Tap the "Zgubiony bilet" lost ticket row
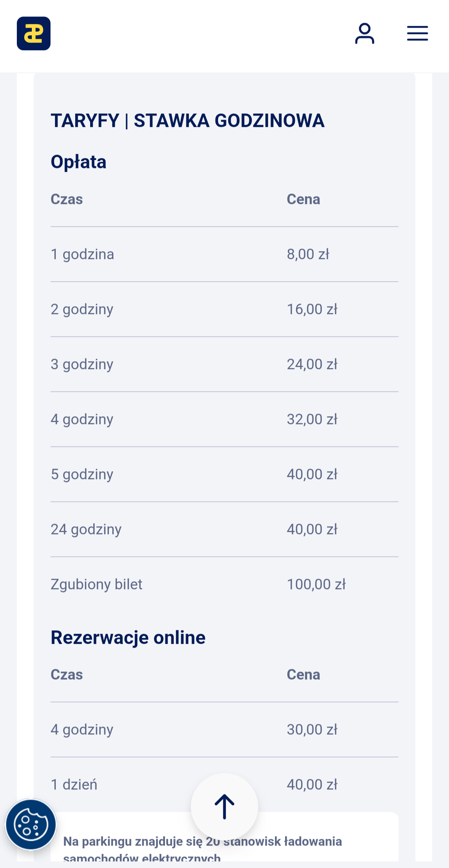449x868 pixels. click(97, 584)
